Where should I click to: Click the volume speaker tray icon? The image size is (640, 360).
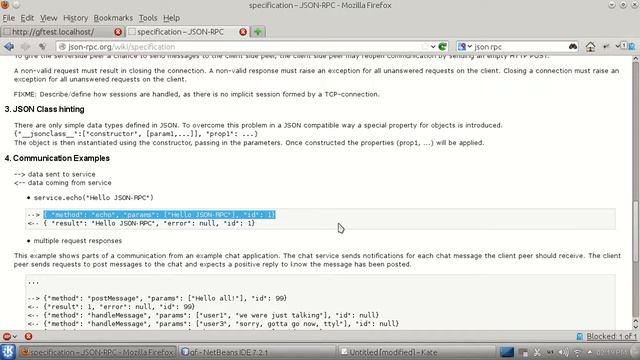(563, 352)
